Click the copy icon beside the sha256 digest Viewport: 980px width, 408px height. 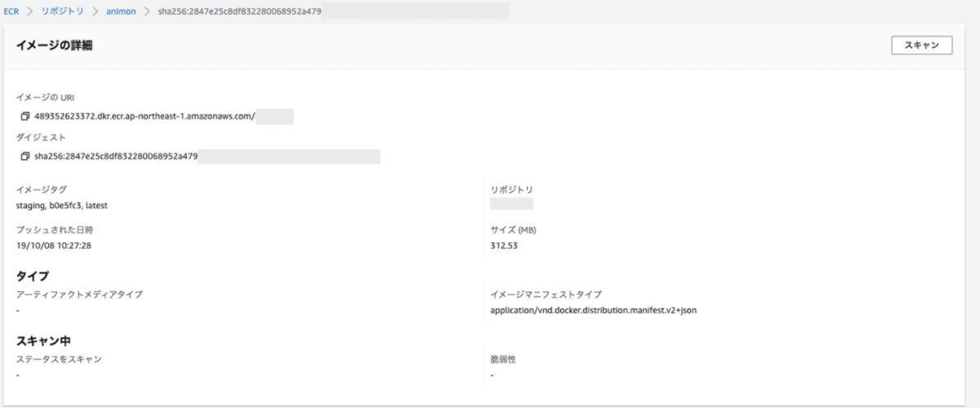click(x=25, y=156)
